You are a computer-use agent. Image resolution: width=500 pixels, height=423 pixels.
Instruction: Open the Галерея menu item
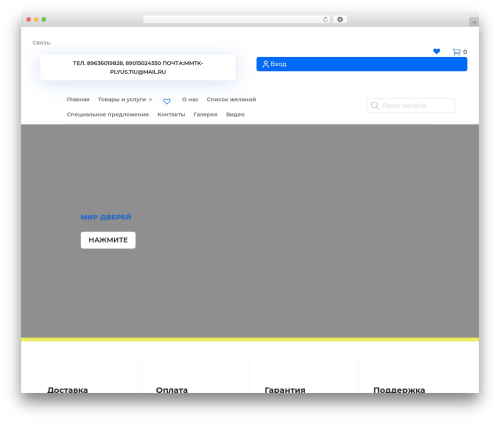coord(205,114)
